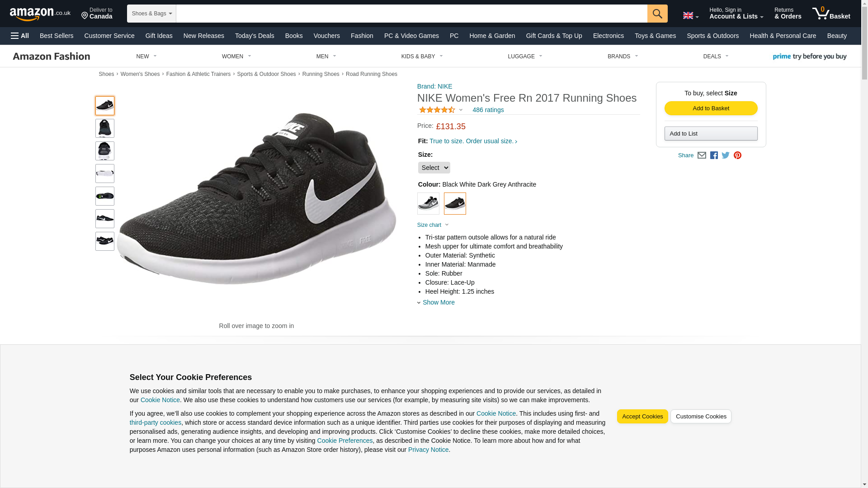The image size is (868, 488).
Task: Open the All hamburger menu
Action: pyautogui.click(x=20, y=36)
